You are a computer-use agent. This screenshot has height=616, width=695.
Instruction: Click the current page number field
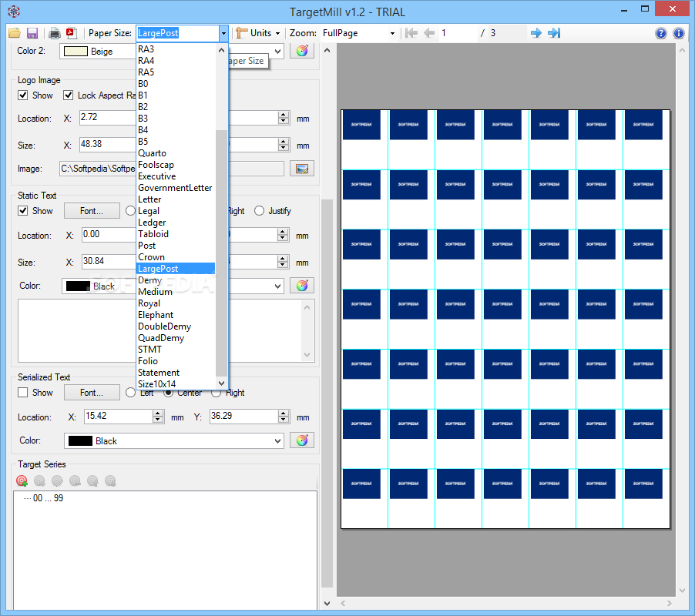point(457,33)
